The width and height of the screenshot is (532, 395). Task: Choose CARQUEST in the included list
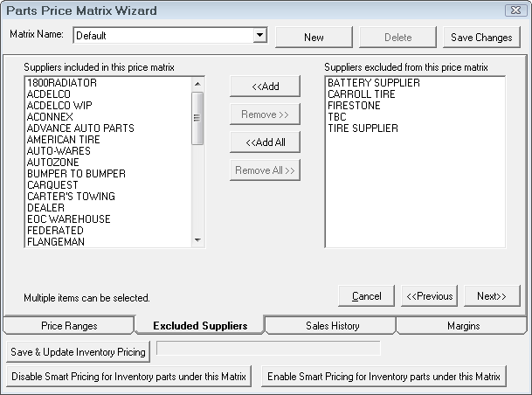tap(52, 185)
